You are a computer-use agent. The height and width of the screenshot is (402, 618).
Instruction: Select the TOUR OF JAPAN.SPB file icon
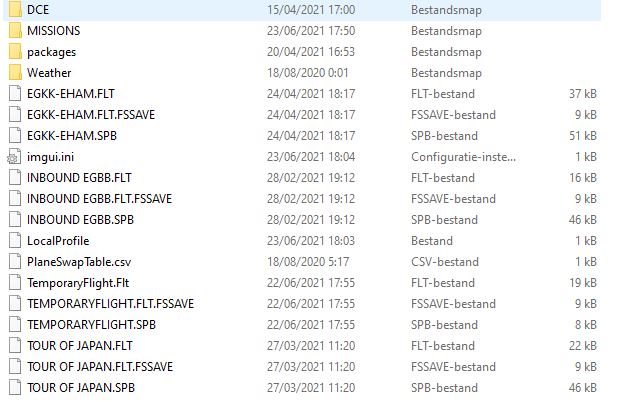(13, 387)
